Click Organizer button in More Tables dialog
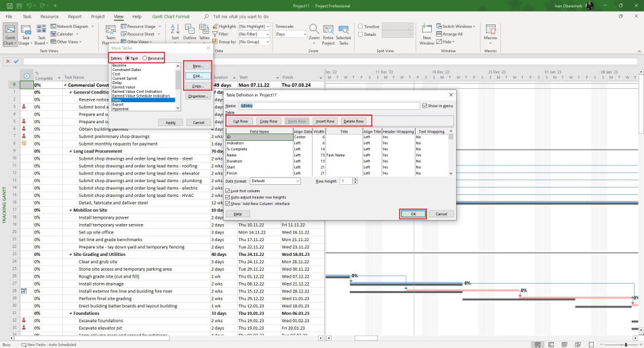 [x=198, y=96]
